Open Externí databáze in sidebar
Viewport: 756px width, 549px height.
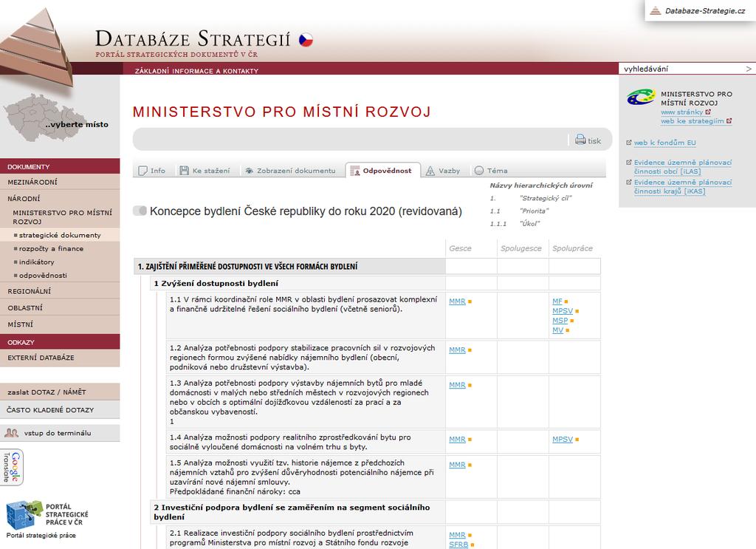pos(60,358)
